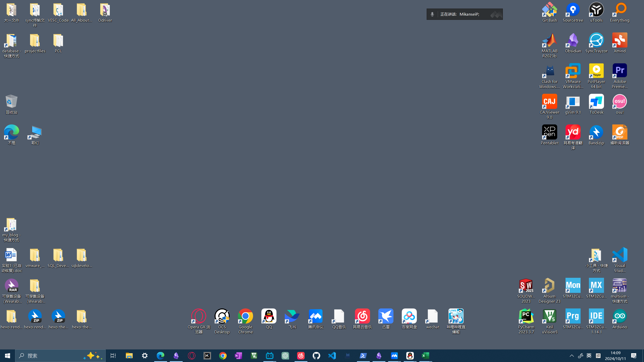Screen dimensions: 644x362
Task: Open the Everything search shortcut
Action: pos(620,12)
